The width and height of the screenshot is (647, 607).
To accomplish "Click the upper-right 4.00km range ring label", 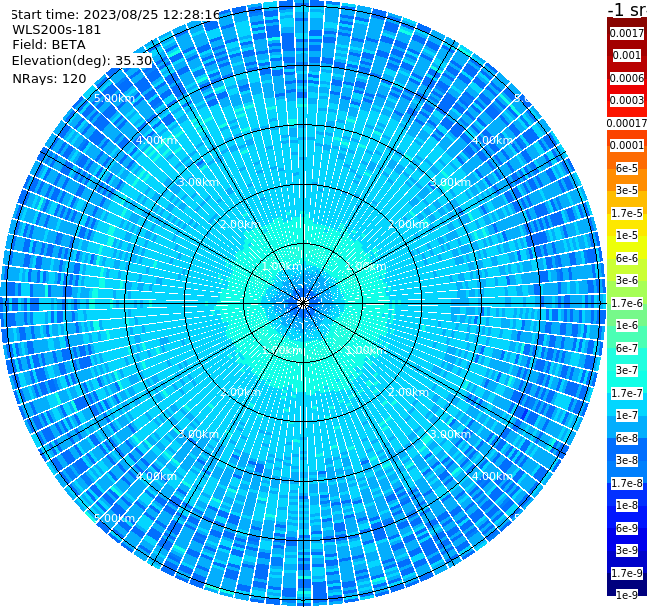I will coord(492,140).
